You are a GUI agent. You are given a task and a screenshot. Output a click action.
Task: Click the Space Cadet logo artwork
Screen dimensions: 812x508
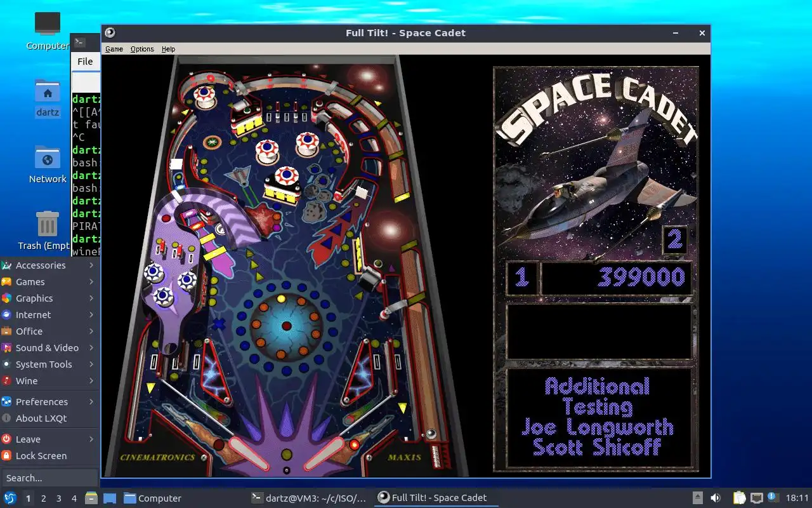[596, 109]
